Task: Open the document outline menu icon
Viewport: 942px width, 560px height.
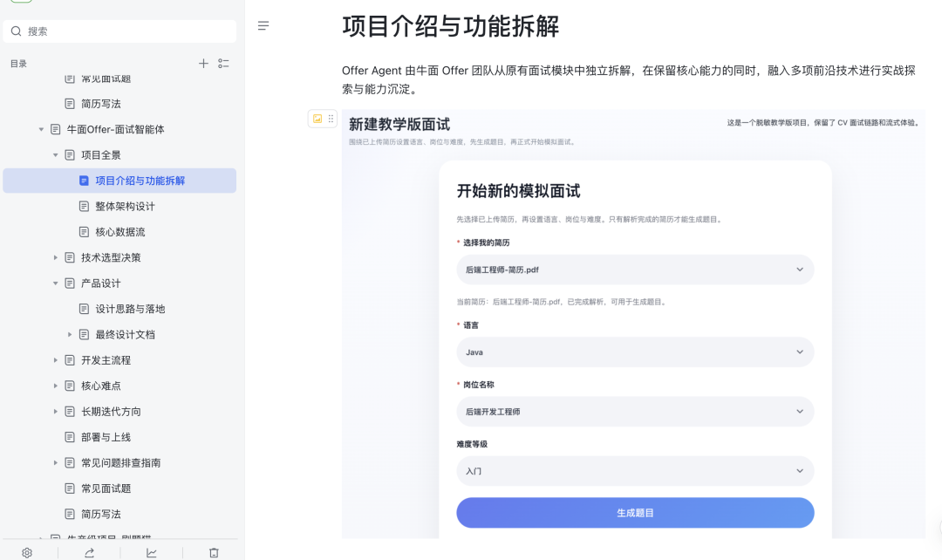Action: pos(263,25)
